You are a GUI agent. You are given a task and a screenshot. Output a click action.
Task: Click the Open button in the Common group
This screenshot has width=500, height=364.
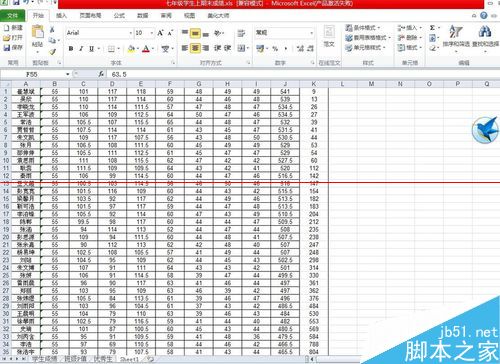(x=13, y=38)
